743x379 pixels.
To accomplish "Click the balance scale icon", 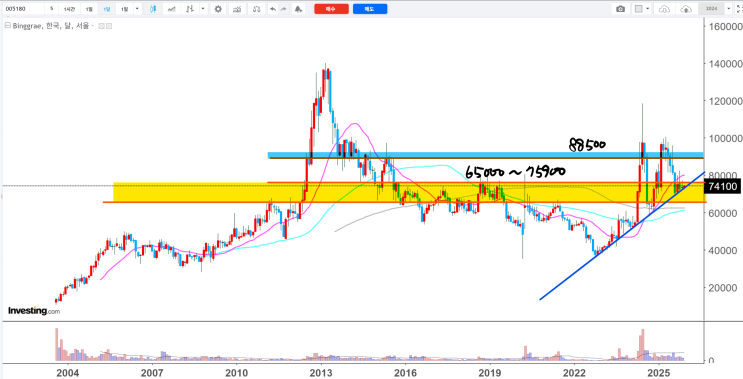I will tap(256, 9).
